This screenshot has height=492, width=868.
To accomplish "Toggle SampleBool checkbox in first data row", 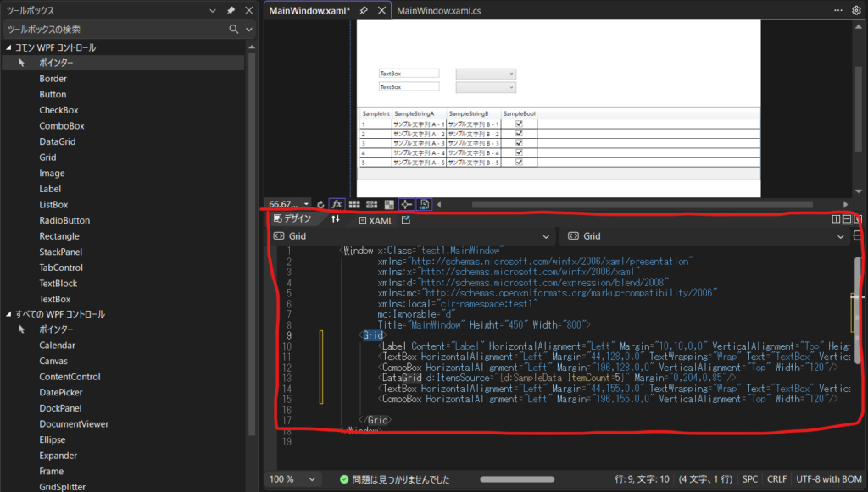I will [x=519, y=124].
